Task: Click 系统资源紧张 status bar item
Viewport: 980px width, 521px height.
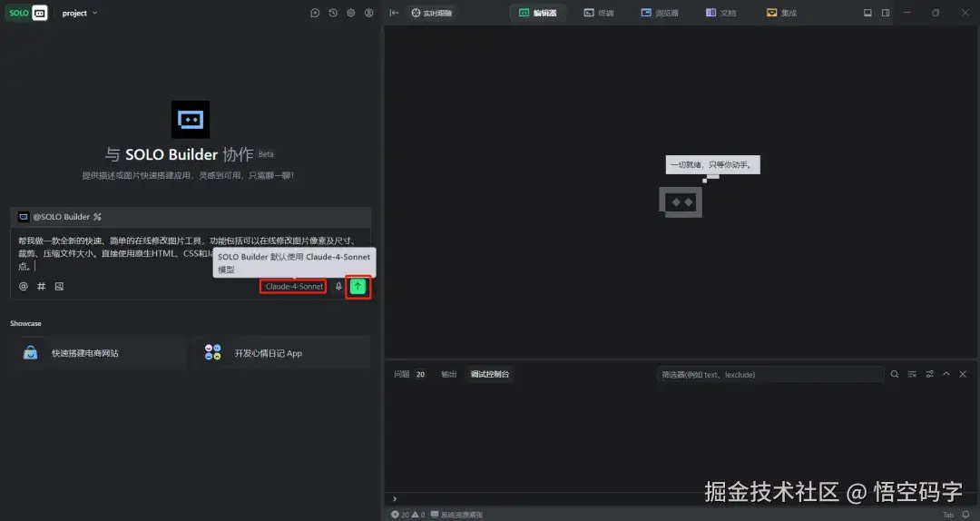Action: [456, 515]
